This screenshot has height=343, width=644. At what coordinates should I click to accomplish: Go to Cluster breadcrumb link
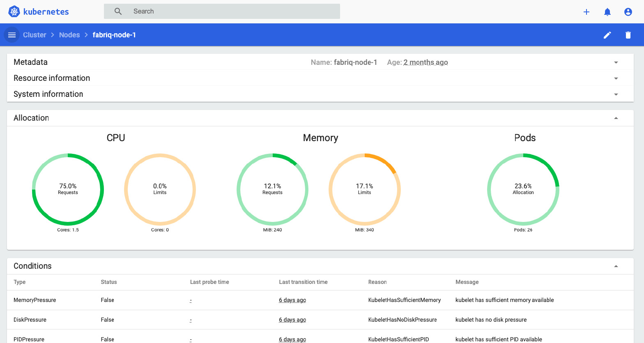pyautogui.click(x=34, y=35)
